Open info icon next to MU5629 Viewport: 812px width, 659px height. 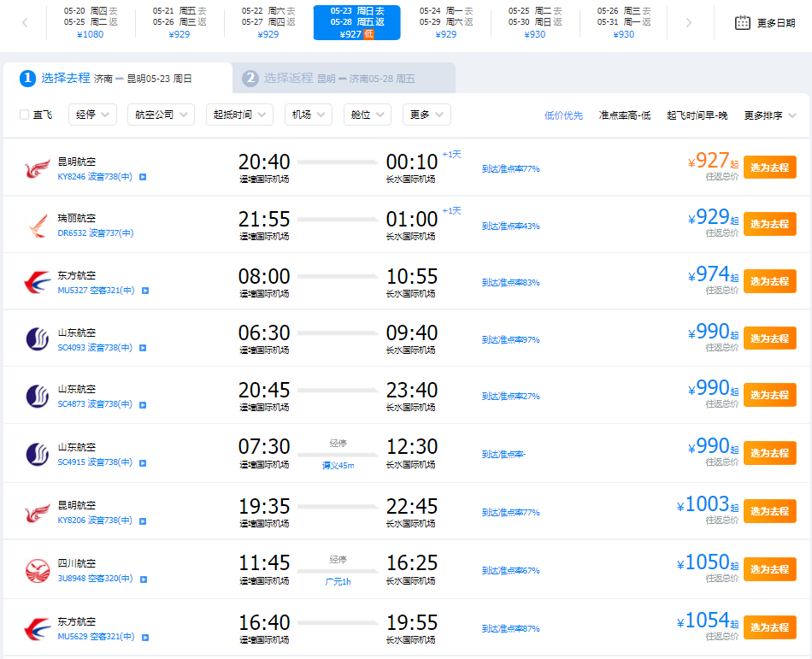pos(145,638)
